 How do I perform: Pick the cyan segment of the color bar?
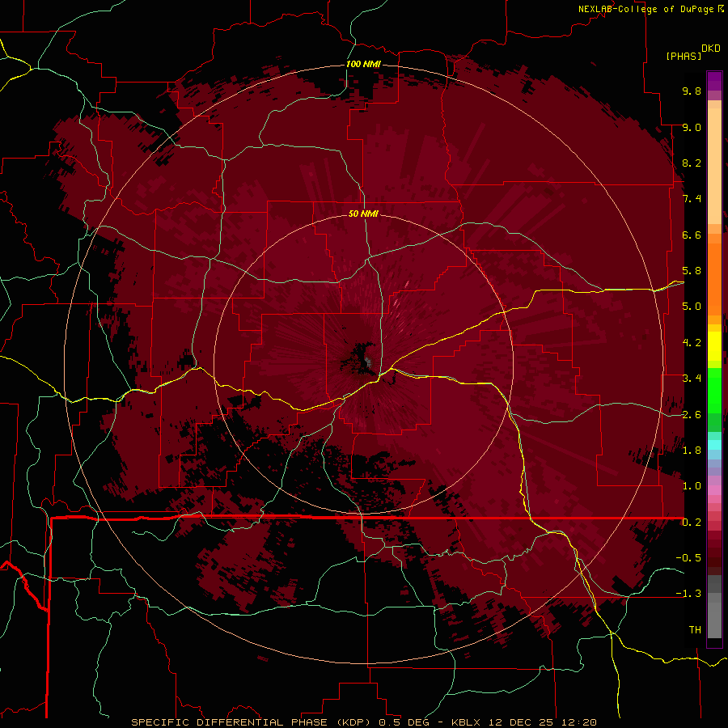point(714,444)
